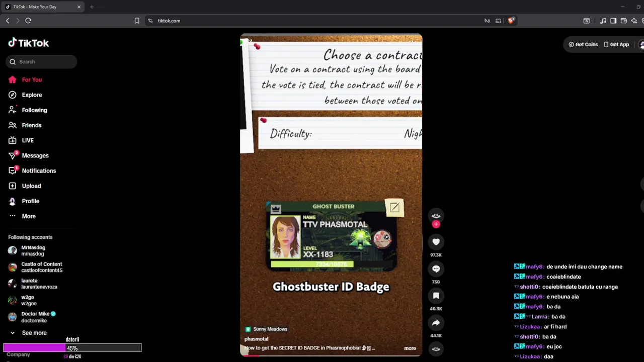644x362 pixels.
Task: Follow creator with the red plus badge
Action: click(x=436, y=224)
